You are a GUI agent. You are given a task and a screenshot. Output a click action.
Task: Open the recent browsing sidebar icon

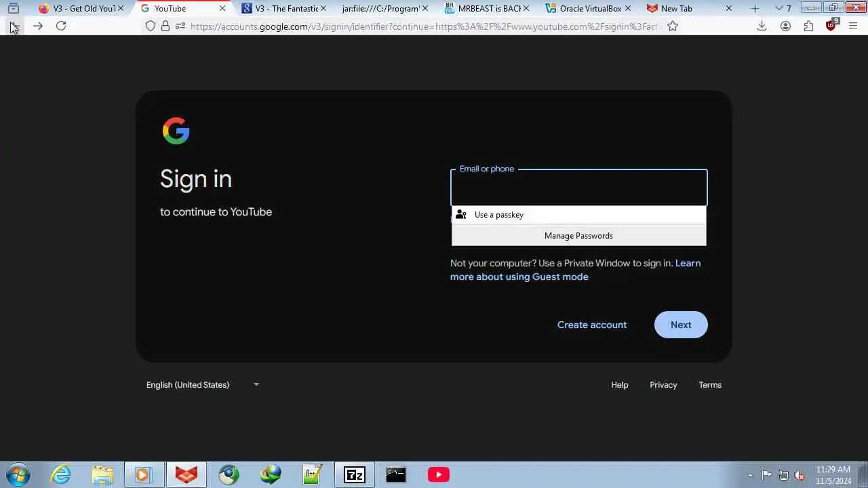pyautogui.click(x=13, y=8)
